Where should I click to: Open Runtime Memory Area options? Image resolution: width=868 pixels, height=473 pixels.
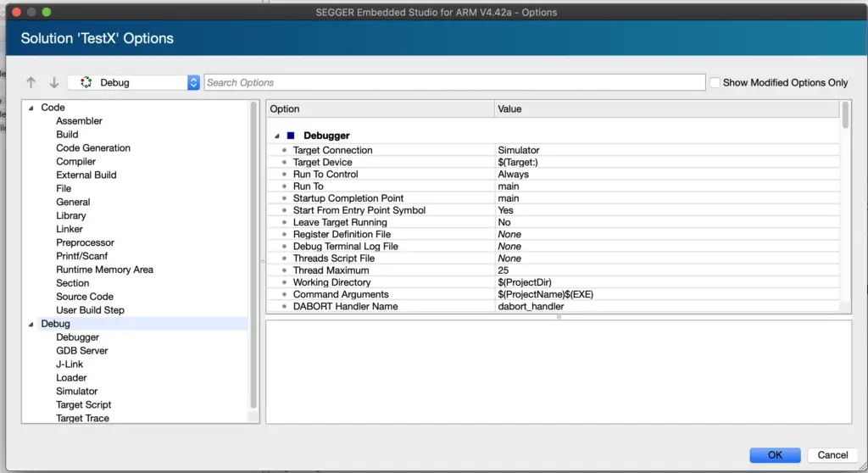coord(104,270)
